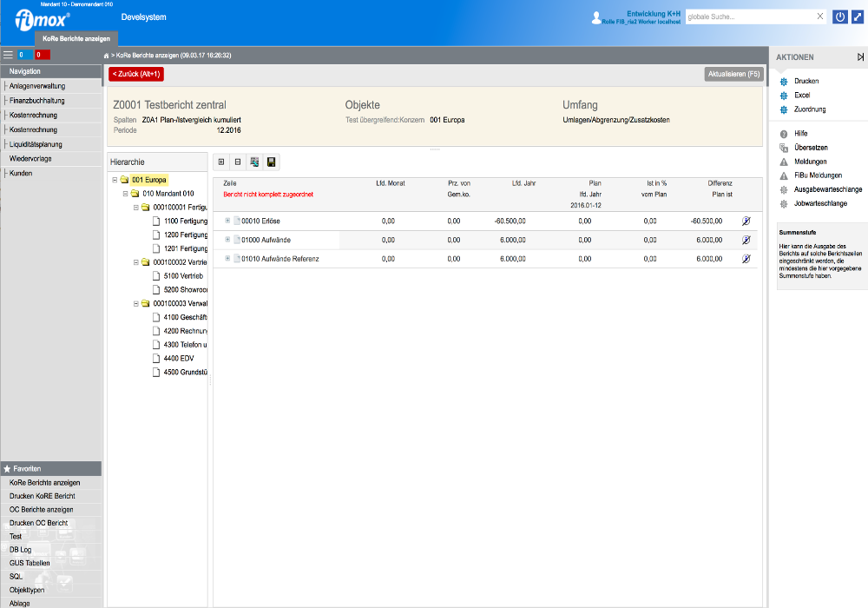
Task: Click the collapse-all icon in the report toolbar
Action: (238, 162)
